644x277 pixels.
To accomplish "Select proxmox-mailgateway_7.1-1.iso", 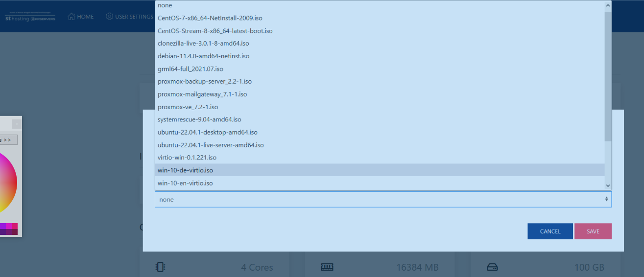I will (380, 94).
